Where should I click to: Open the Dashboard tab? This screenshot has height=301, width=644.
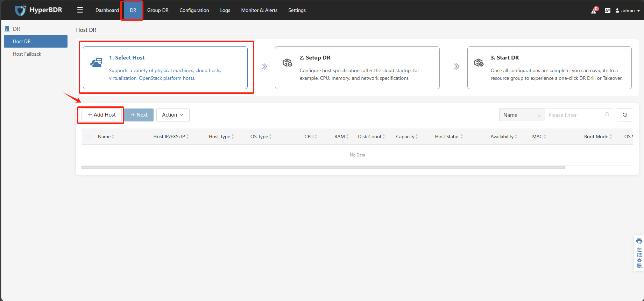point(107,10)
